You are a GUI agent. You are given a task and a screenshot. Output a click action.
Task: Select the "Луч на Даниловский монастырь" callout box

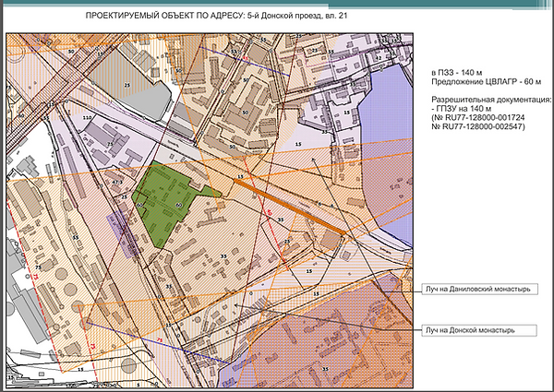(479, 289)
